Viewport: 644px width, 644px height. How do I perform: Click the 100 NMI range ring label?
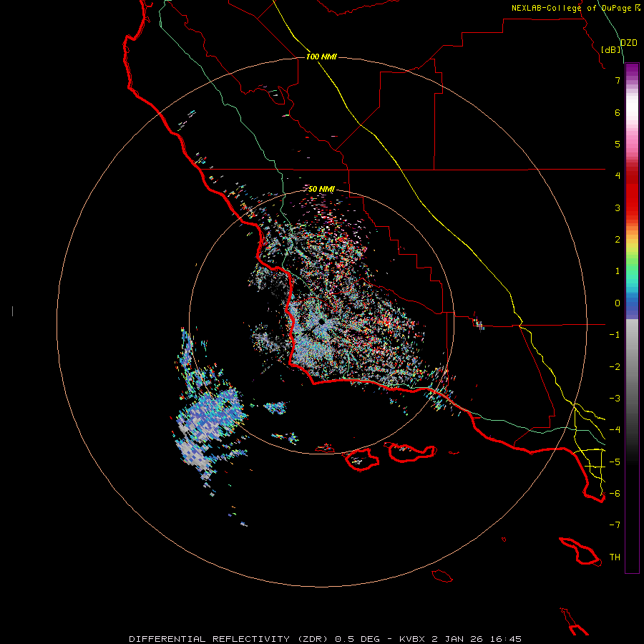[321, 57]
